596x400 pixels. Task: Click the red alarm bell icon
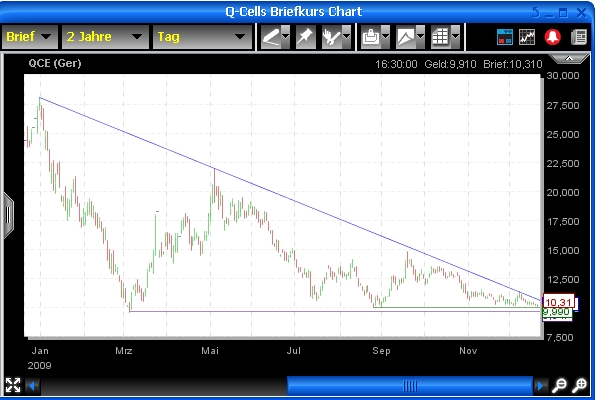(x=553, y=37)
